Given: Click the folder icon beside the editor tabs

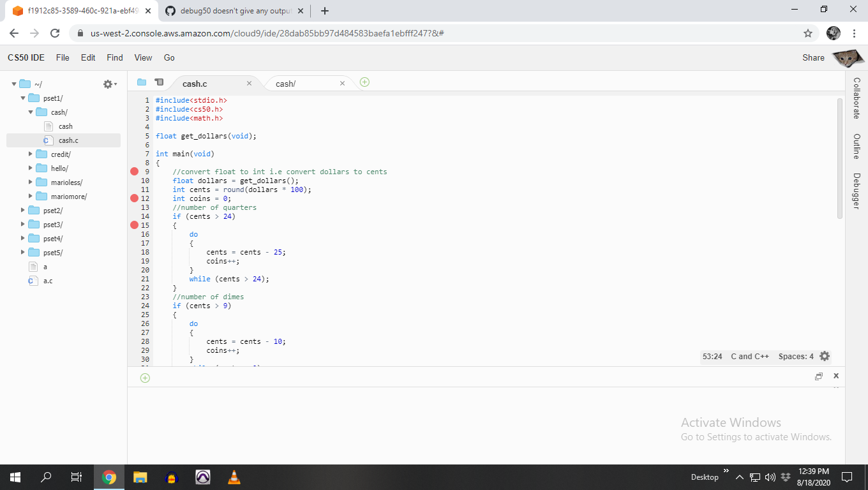Looking at the screenshot, I should pos(141,82).
